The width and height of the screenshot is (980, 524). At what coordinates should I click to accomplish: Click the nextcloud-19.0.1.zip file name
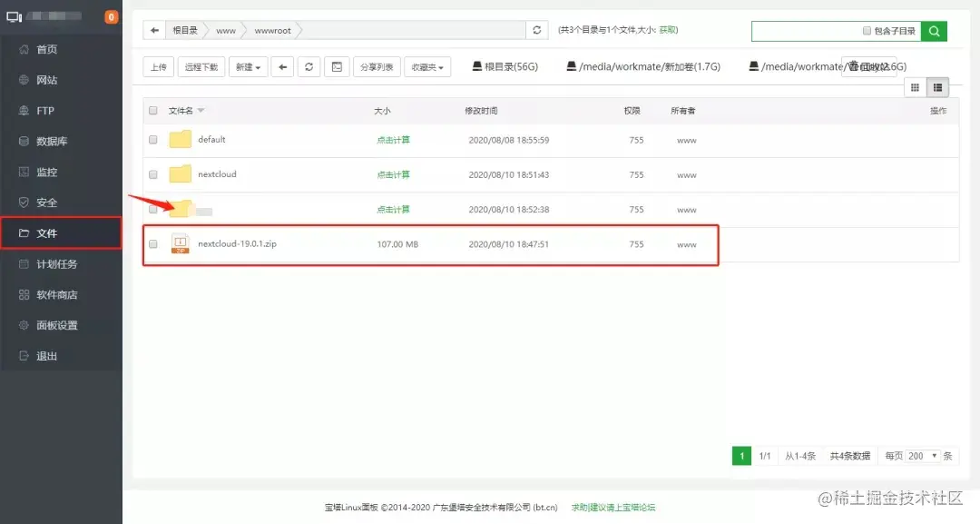(x=237, y=244)
